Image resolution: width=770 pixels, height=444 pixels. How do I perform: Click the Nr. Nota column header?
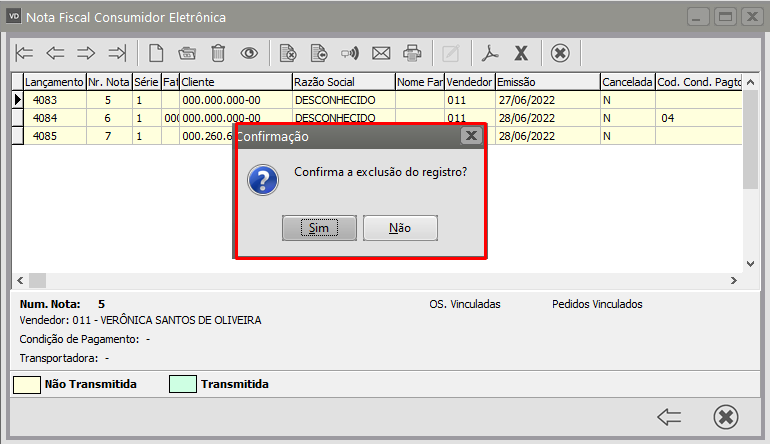click(109, 82)
